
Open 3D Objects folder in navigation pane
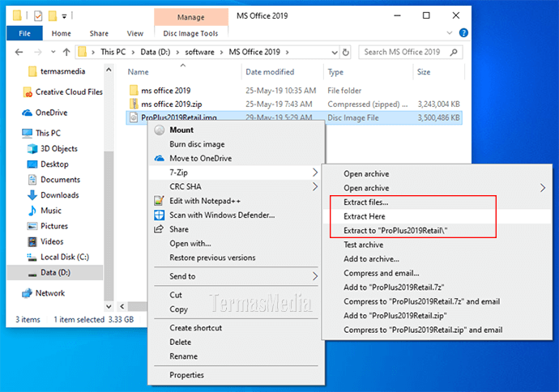pos(58,149)
